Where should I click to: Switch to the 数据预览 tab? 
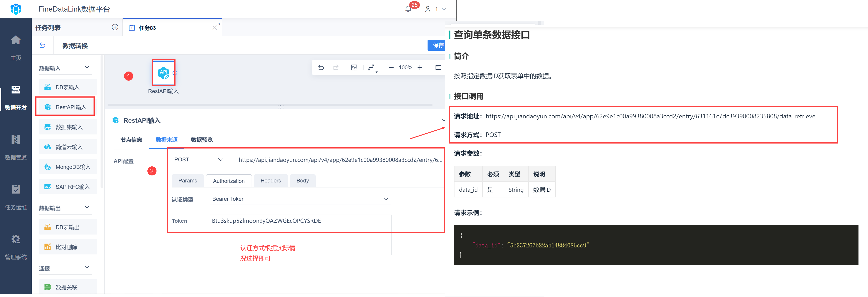(x=202, y=140)
